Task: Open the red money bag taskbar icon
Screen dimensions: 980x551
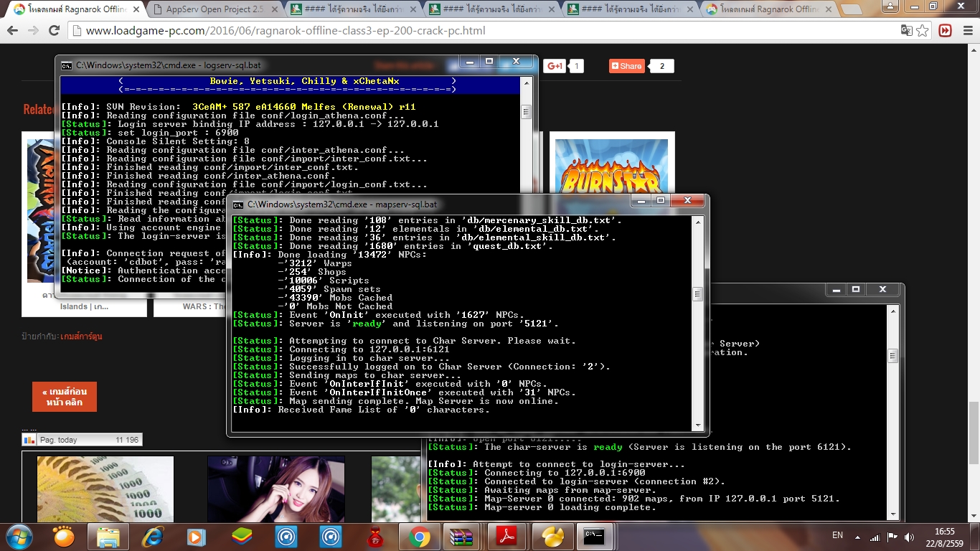Action: [x=375, y=537]
